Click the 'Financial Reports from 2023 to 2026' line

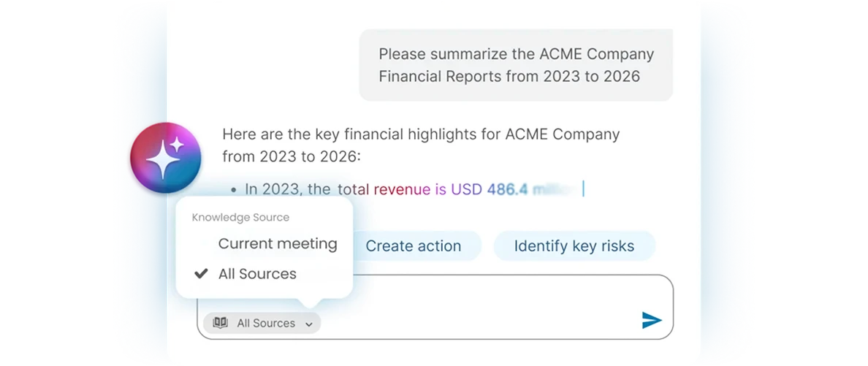pyautogui.click(x=509, y=76)
